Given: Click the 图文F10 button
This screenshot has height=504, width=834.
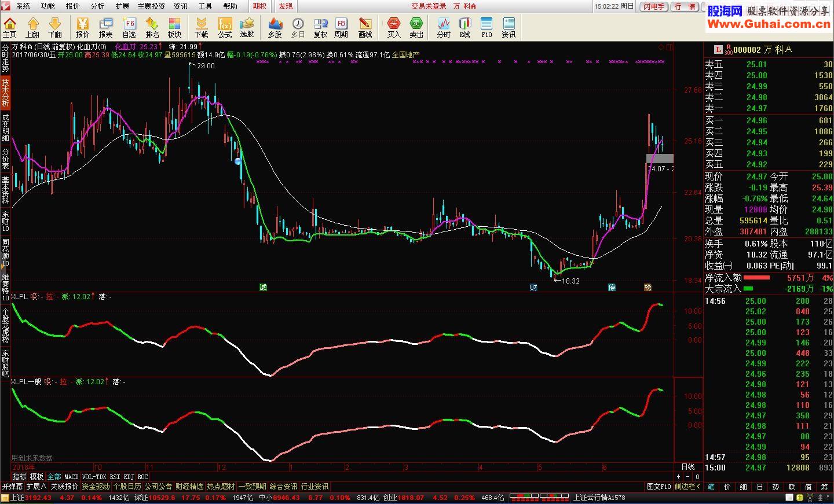Looking at the screenshot, I should pos(659,487).
